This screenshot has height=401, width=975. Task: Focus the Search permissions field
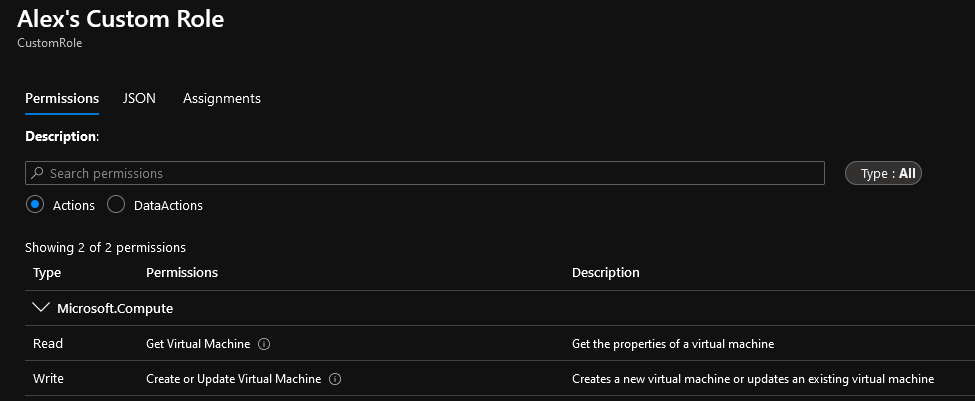425,173
